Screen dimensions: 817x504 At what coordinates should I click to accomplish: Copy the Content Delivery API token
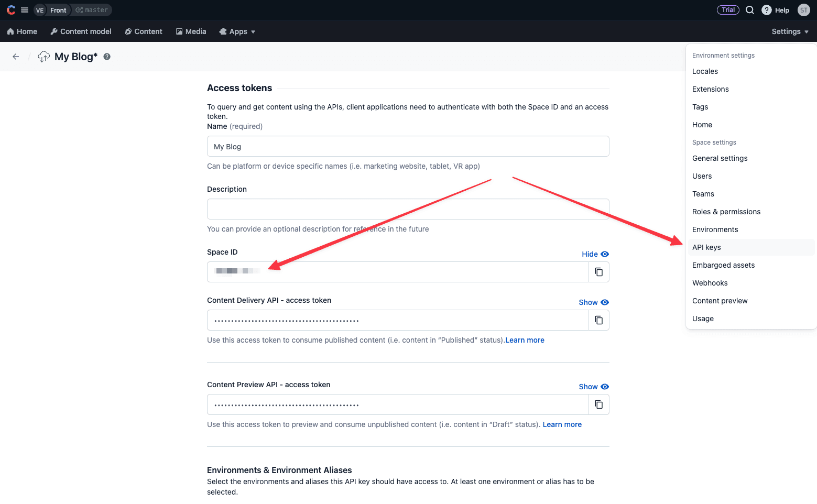coord(598,320)
